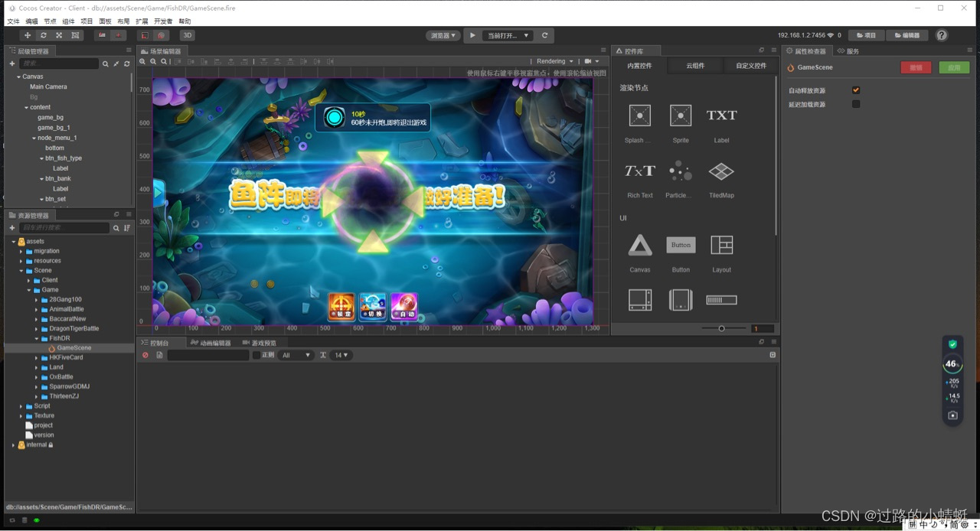Screen dimensions: 980x531
Task: Click the Button UI control icon
Action: pyautogui.click(x=681, y=245)
